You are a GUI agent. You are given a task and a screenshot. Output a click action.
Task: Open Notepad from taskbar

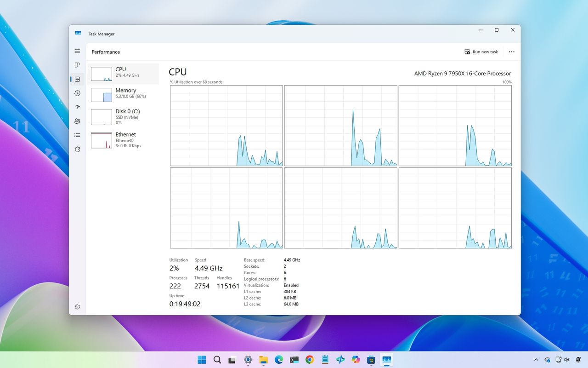tap(325, 360)
